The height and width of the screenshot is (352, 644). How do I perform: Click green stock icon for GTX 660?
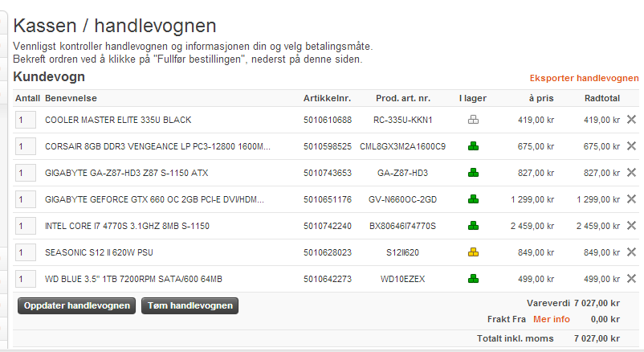click(x=473, y=199)
